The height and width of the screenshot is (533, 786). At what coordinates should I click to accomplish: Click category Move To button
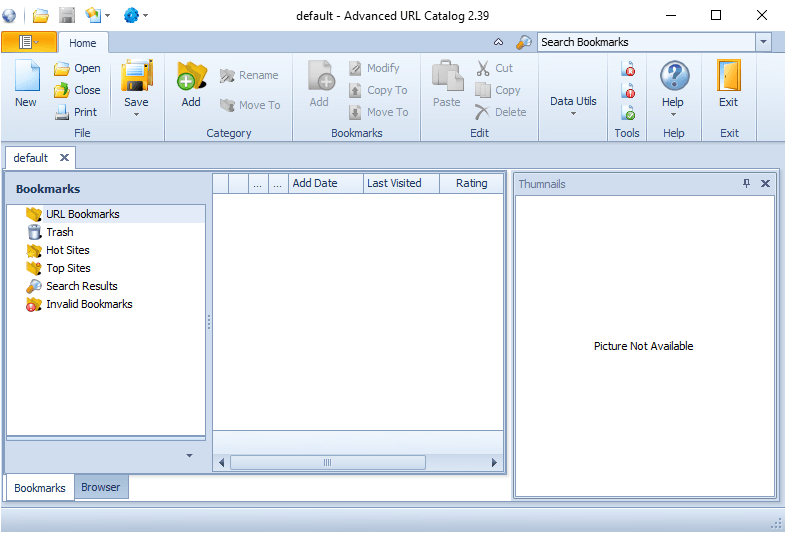click(x=250, y=105)
